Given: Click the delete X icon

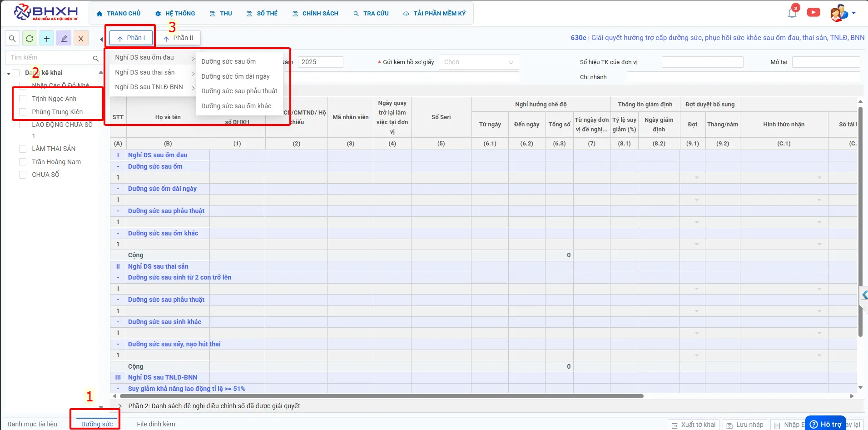Looking at the screenshot, I should [x=81, y=39].
